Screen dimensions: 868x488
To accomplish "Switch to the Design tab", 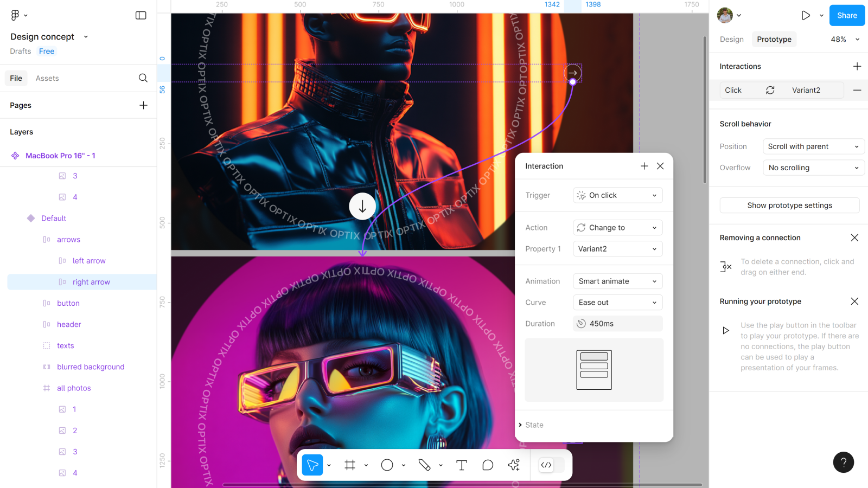I will [x=731, y=39].
